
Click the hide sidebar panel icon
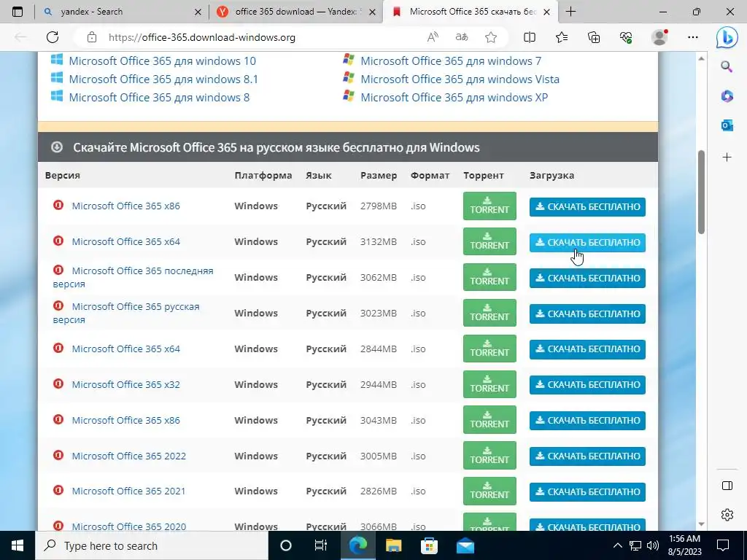pos(727,486)
